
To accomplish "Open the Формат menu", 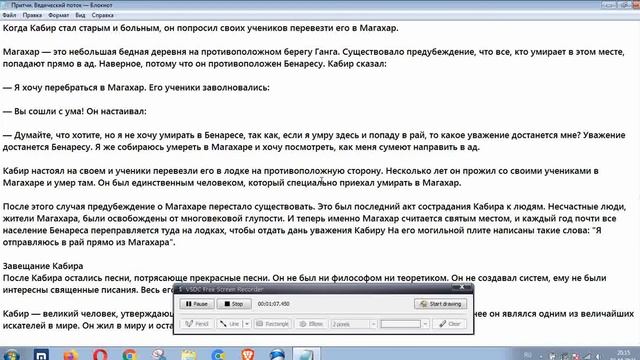I will click(x=58, y=15).
